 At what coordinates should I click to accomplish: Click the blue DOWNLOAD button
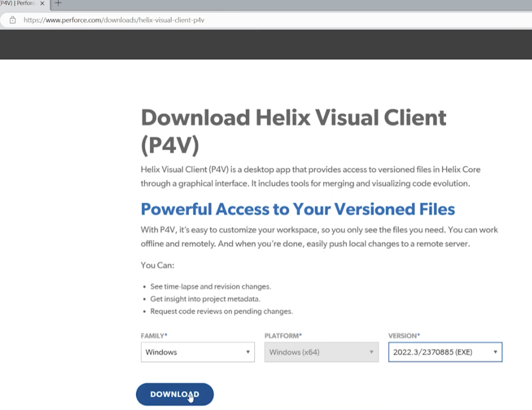tap(175, 394)
